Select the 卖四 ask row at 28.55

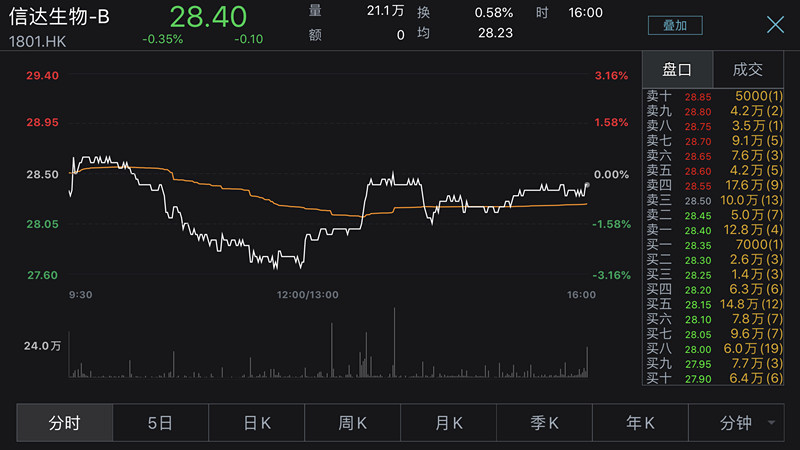(714, 185)
